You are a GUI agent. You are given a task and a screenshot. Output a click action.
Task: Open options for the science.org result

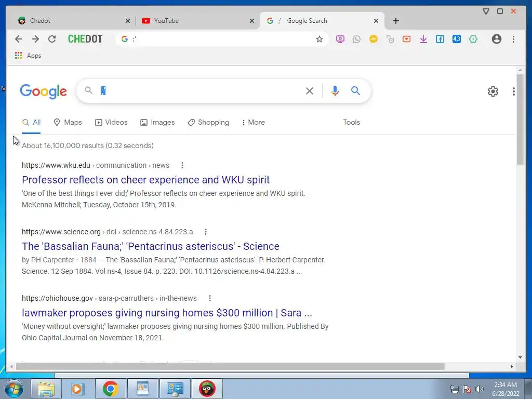pos(206,232)
